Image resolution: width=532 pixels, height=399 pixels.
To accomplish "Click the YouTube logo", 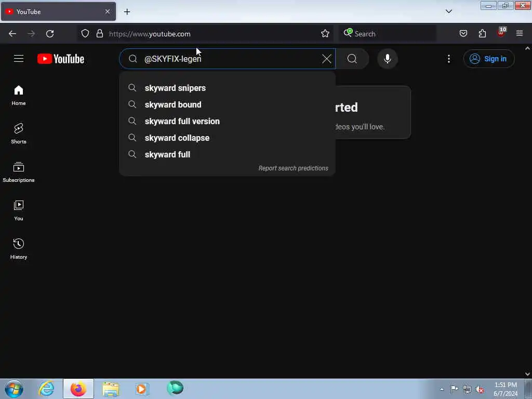I will (61, 59).
